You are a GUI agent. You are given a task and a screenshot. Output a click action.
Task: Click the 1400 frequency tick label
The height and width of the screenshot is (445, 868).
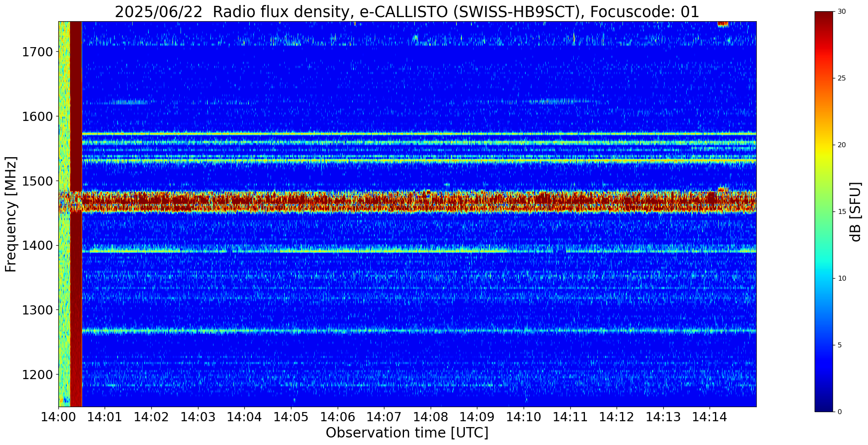point(37,246)
